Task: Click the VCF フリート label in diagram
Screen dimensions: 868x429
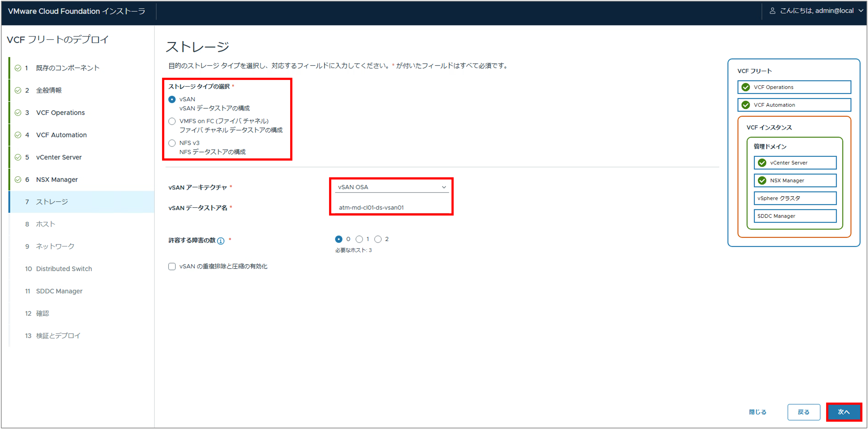Action: 754,71
